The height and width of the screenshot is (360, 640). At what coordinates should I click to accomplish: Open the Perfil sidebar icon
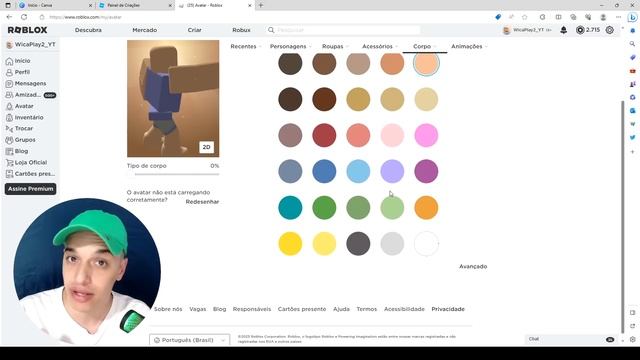[9, 72]
